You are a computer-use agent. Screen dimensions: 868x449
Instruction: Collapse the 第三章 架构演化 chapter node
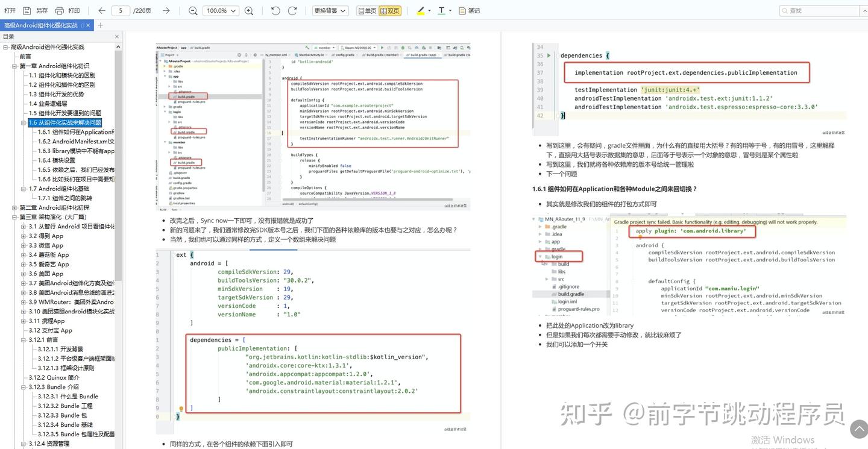pyautogui.click(x=14, y=216)
